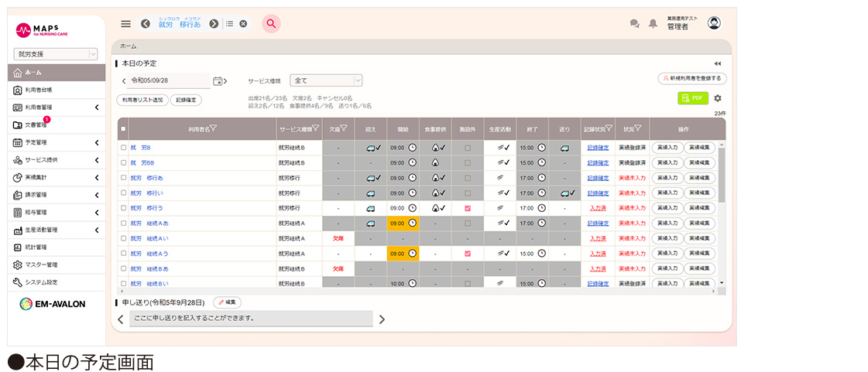Filter by サービス種類 column funnel
This screenshot has width=868, height=372.
coord(316,129)
